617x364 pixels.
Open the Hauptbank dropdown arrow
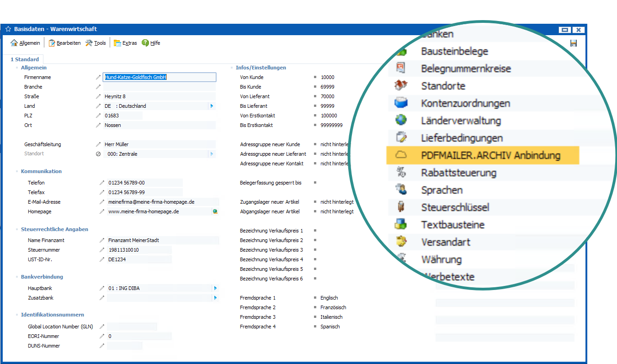click(215, 288)
